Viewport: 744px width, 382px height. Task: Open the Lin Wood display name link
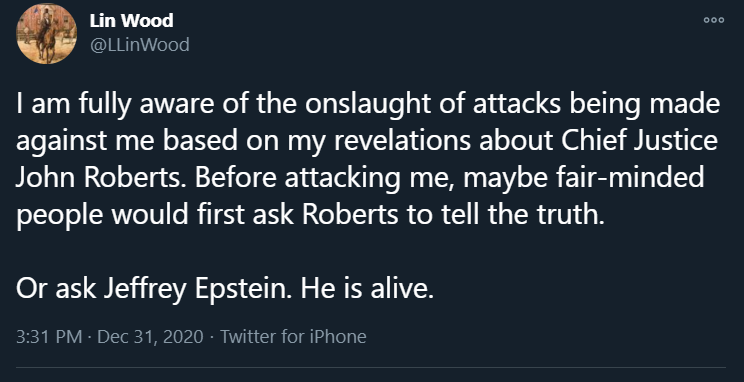pyautogui.click(x=131, y=20)
